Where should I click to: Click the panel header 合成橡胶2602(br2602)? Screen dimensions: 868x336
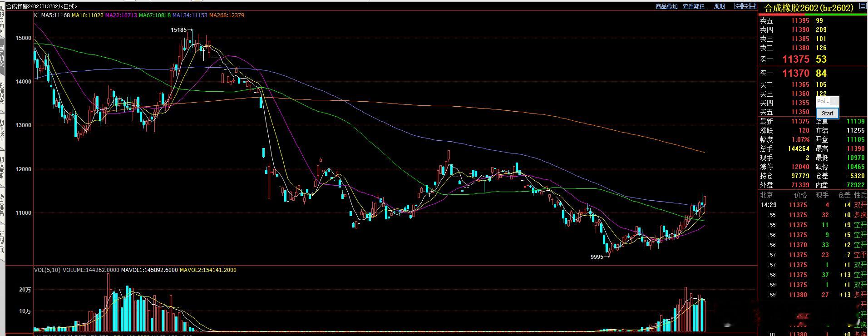tap(809, 8)
